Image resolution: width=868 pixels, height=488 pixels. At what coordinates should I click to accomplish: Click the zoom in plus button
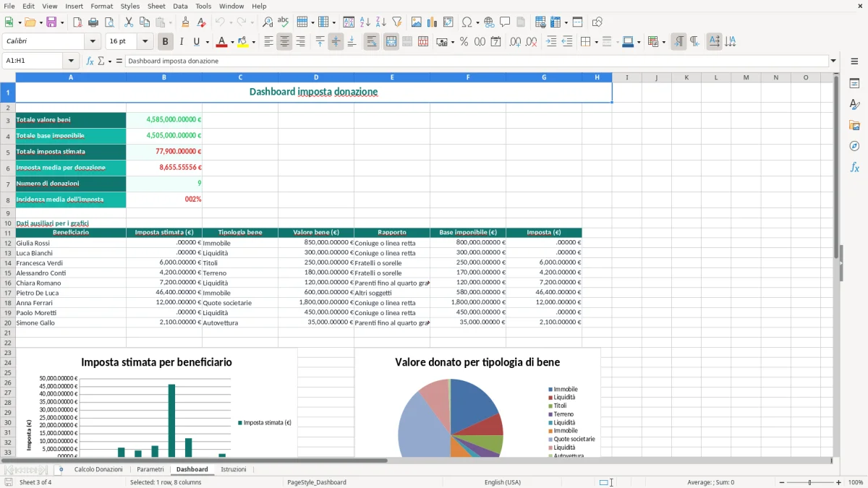coord(839,482)
